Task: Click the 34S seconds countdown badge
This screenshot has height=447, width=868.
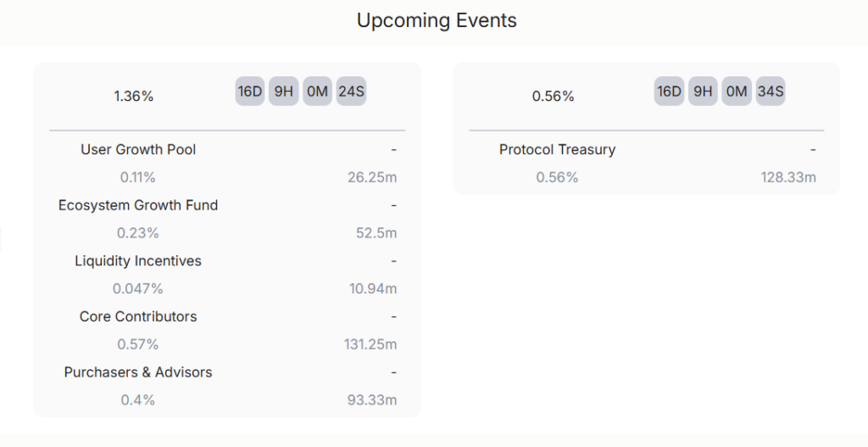Action: point(770,92)
